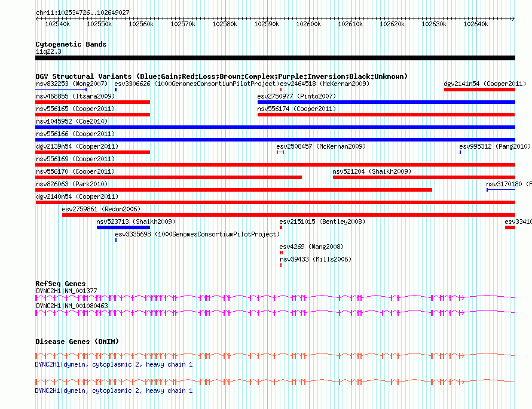Click the esv2759861 (Redon2006) variant label

(101, 209)
